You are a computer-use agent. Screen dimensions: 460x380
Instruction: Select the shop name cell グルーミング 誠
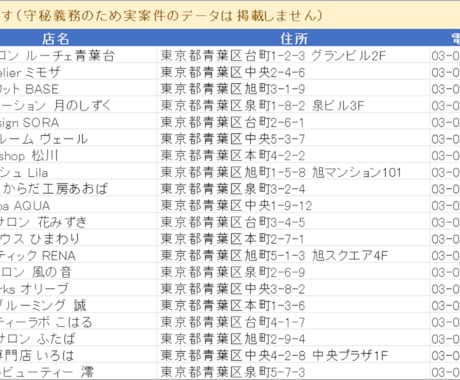78,305
